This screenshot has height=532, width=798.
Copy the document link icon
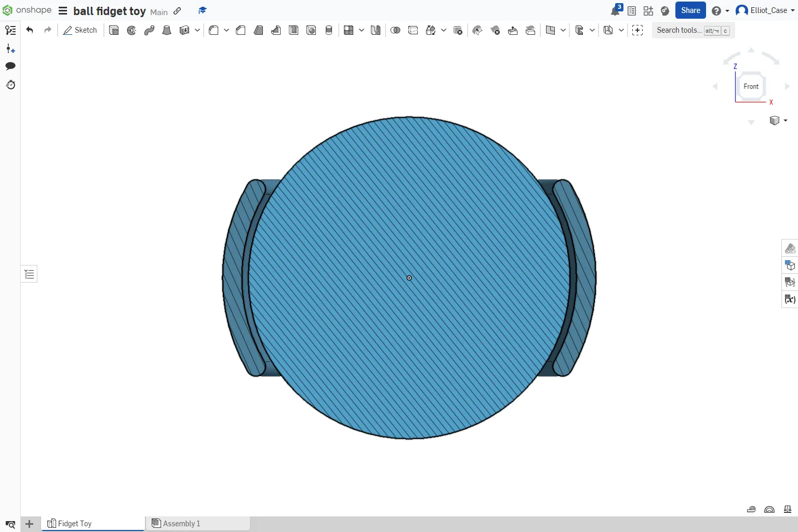coord(177,11)
